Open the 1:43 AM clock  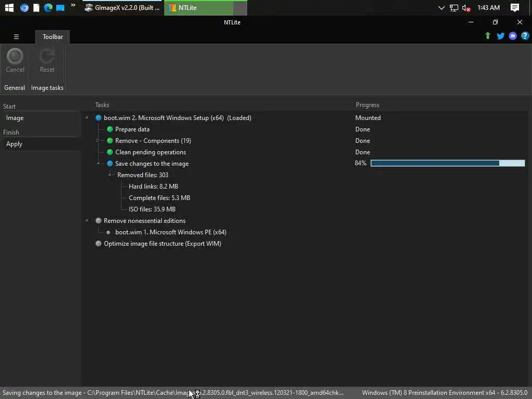(x=488, y=7)
